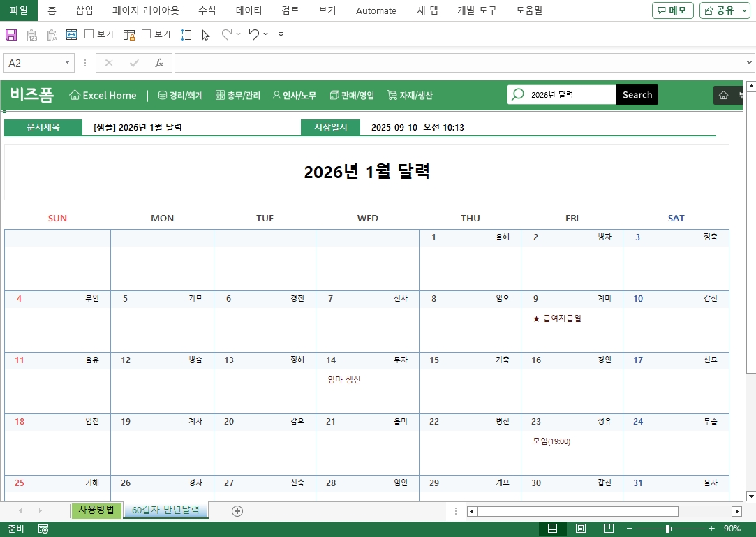
Task: Open Customize Quick Access Toolbar dropdown
Action: coord(281,34)
